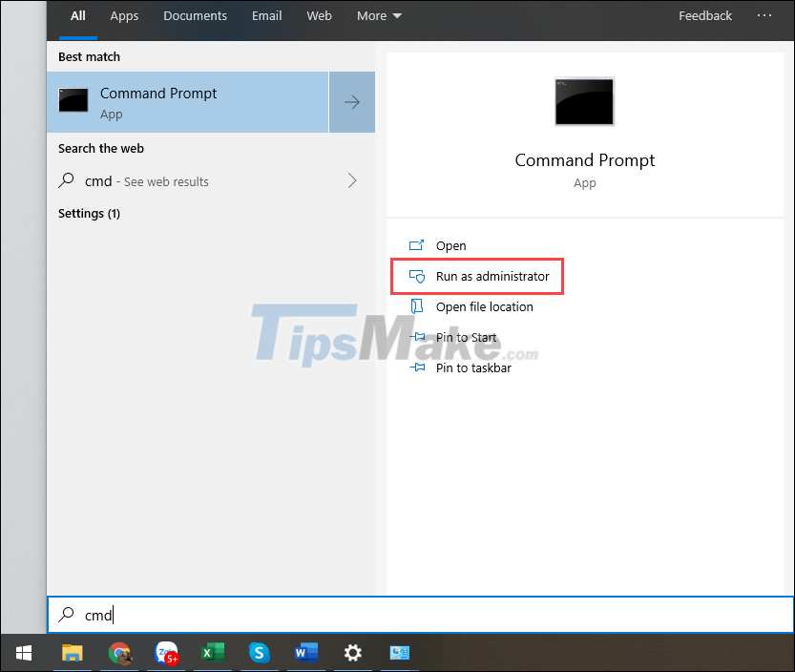This screenshot has width=795, height=672.
Task: Click the Open file location folder icon
Action: (416, 306)
